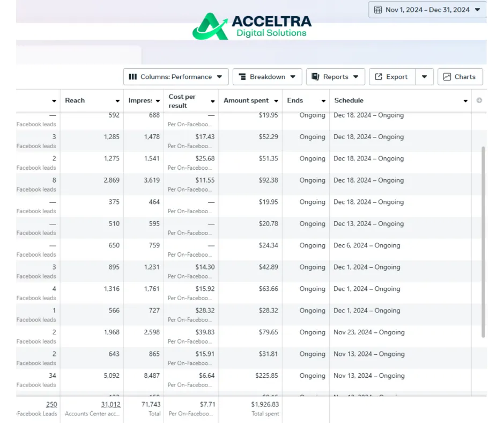Open the Schedule column menu arrow

click(465, 101)
